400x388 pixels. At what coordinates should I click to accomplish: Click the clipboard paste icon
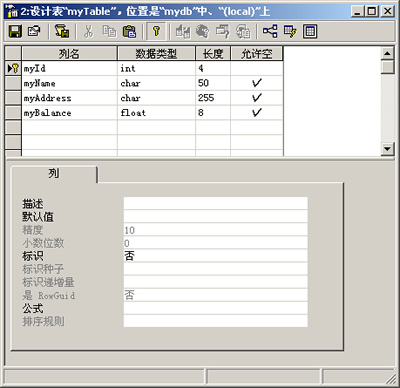(x=129, y=32)
